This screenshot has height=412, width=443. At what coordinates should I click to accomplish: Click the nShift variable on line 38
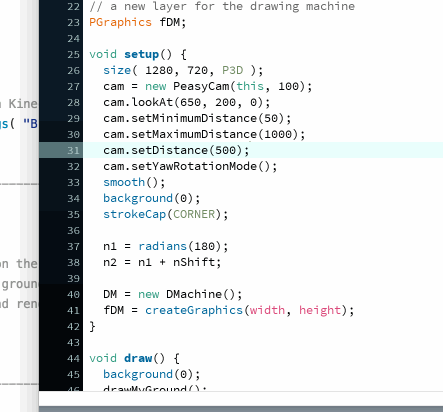click(x=194, y=262)
